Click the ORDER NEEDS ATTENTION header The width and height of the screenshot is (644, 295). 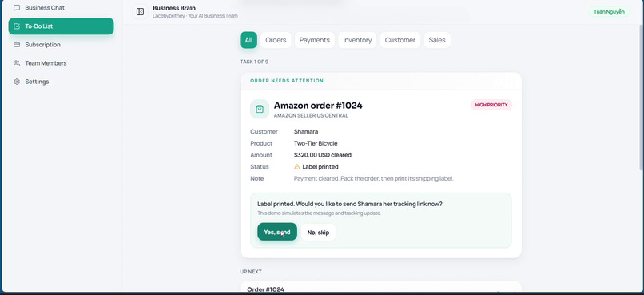(x=287, y=81)
